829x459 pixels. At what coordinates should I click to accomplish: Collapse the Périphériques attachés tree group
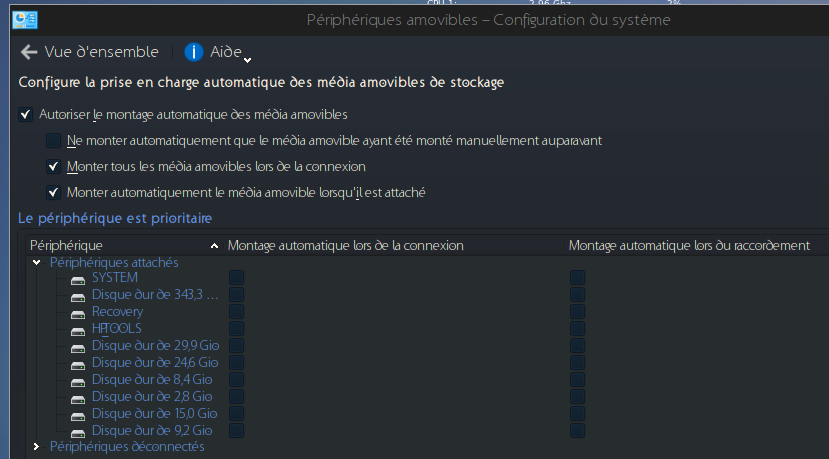36,263
